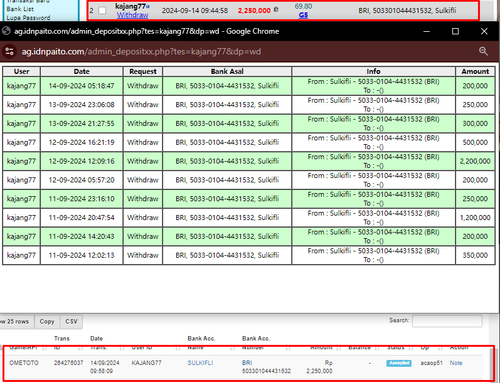Click the Request column header

point(143,71)
